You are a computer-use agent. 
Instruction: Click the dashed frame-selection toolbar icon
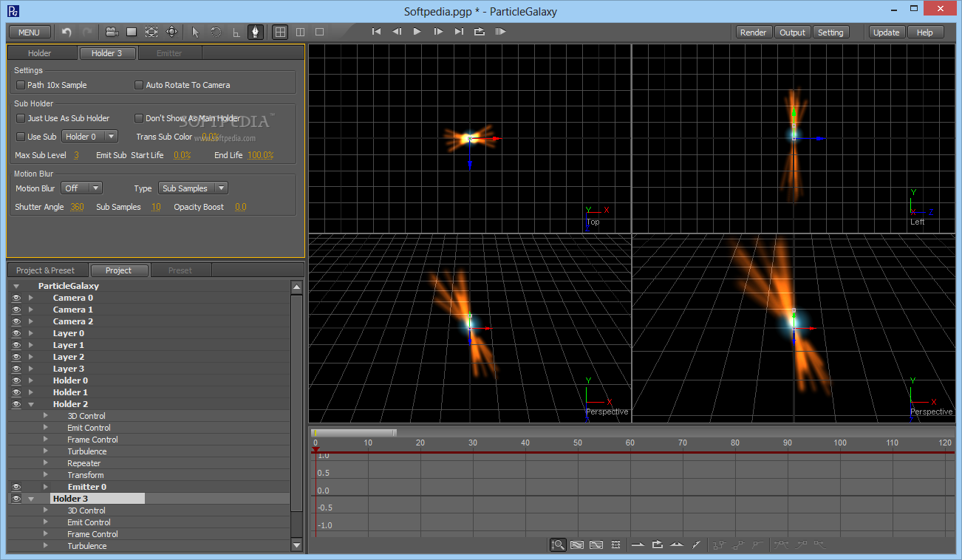tap(151, 32)
